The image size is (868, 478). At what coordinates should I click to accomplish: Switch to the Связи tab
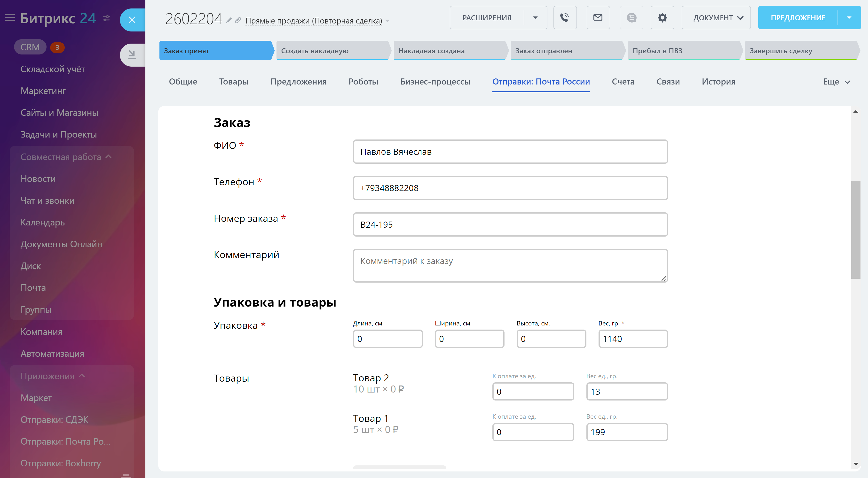(x=668, y=82)
